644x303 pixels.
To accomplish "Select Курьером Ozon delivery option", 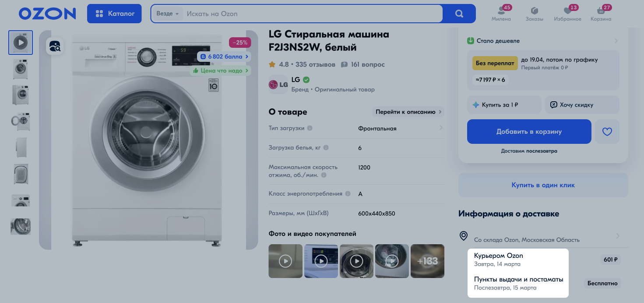I will [499, 259].
